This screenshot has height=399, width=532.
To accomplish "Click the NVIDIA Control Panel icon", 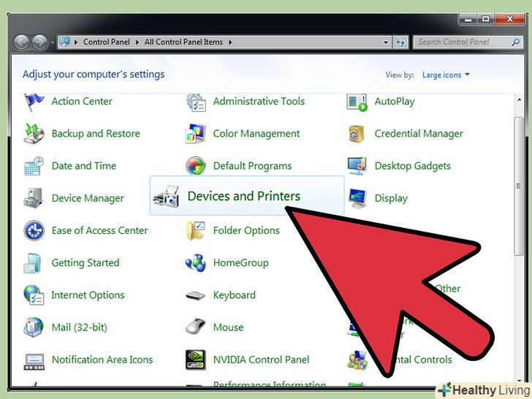I will pyautogui.click(x=196, y=360).
